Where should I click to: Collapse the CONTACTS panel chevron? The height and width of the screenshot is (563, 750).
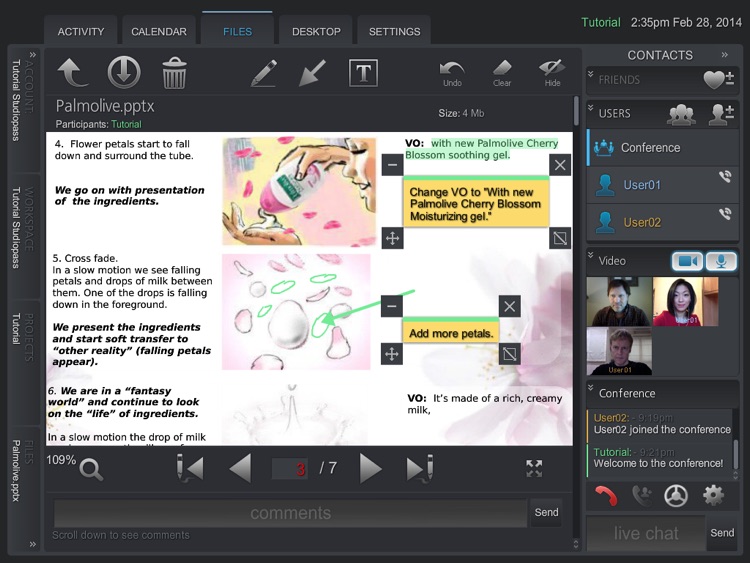pos(725,55)
